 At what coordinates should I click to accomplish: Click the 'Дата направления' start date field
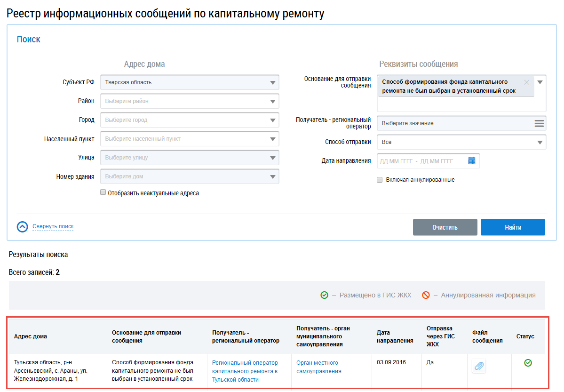click(396, 161)
